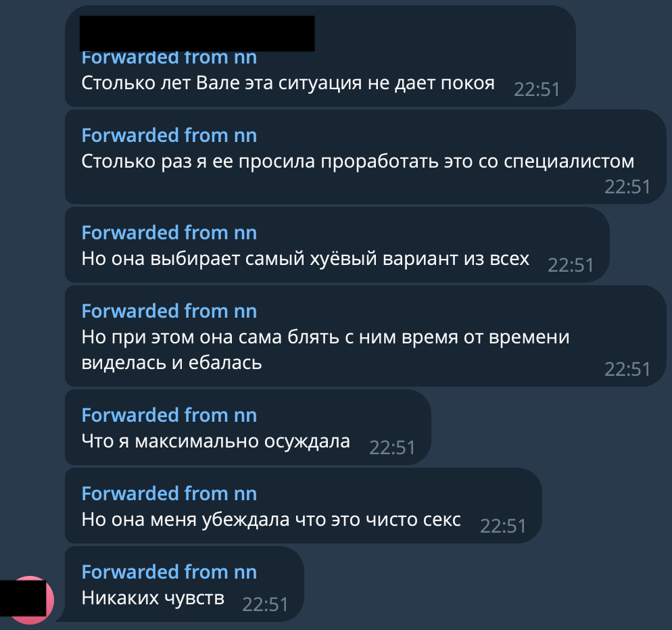Image resolution: width=672 pixels, height=630 pixels.
Task: Click the 22:51 timestamp on the "виделась и" message
Action: (627, 370)
